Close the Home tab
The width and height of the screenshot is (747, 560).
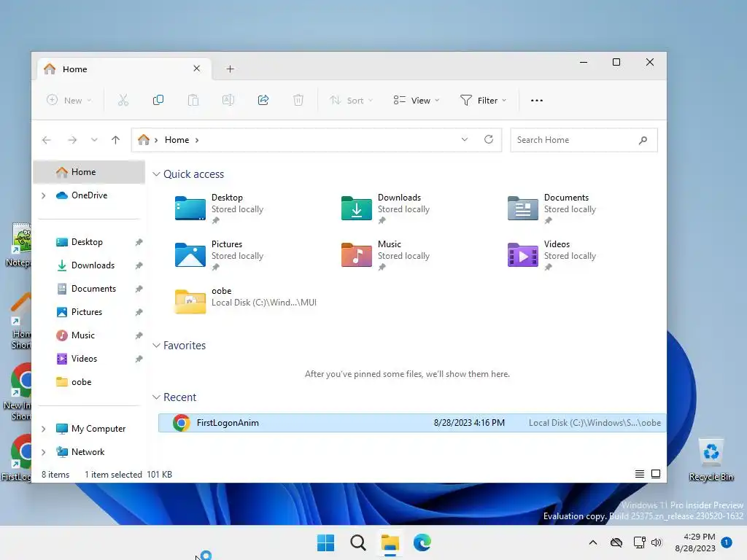pos(196,69)
